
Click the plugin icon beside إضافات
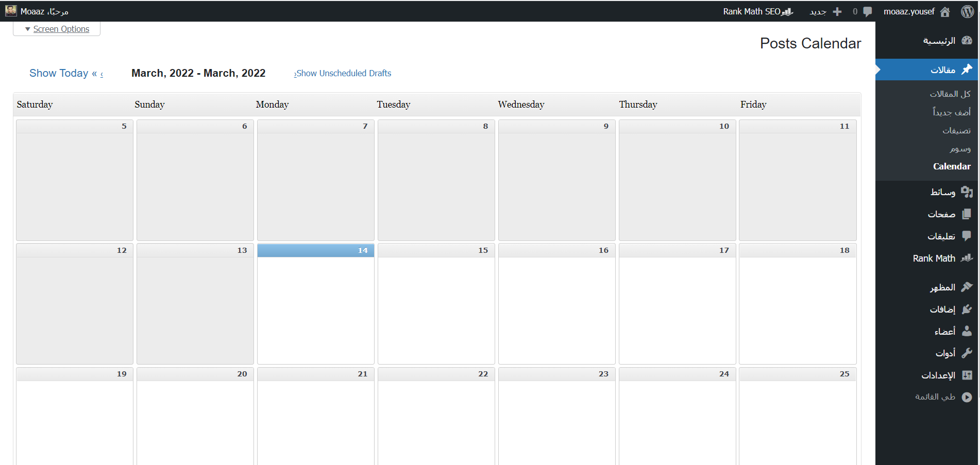pos(967,309)
